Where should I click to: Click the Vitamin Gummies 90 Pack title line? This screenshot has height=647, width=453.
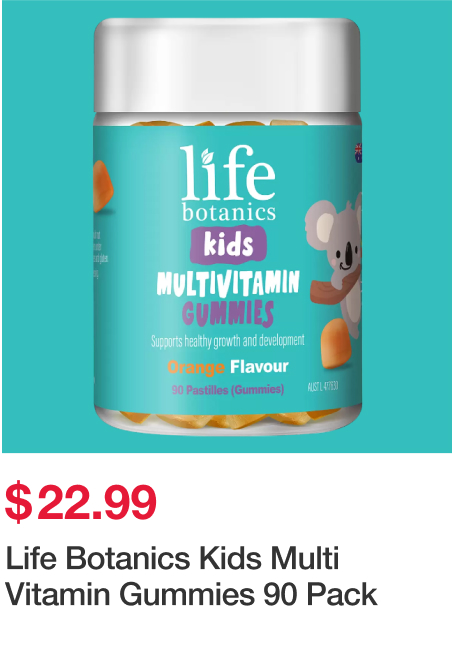191,595
